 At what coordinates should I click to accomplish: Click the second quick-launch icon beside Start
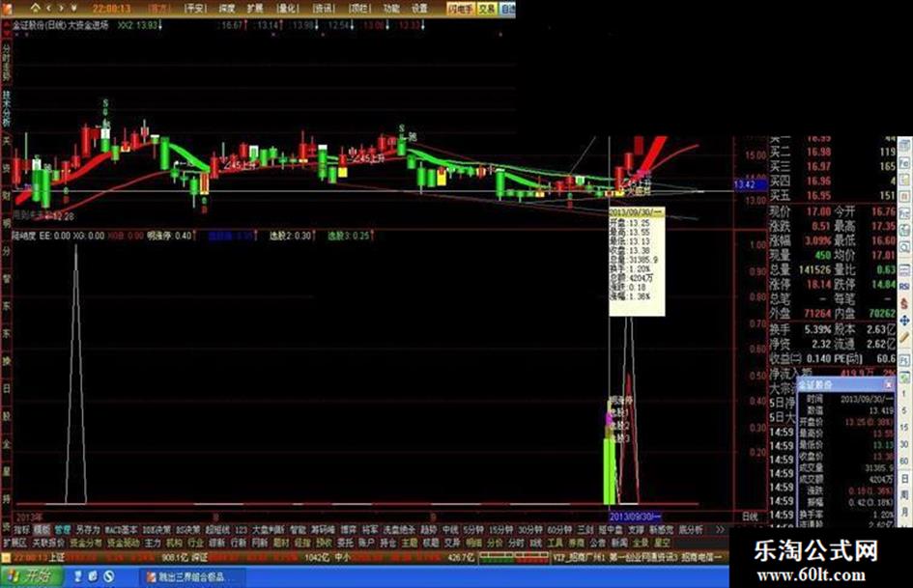[x=93, y=577]
